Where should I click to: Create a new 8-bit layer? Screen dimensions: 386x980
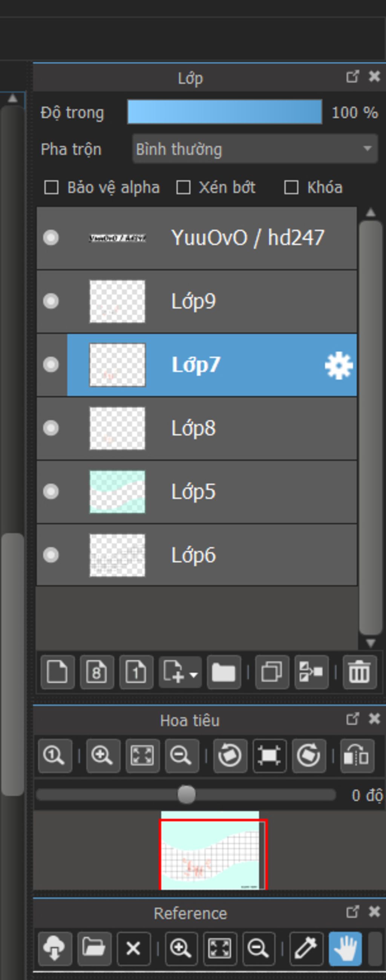[96, 672]
